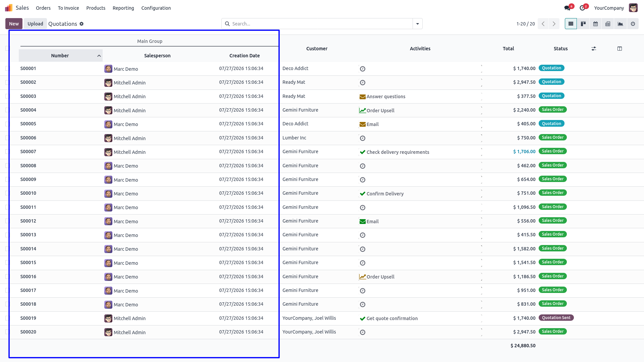644x362 pixels.
Task: Open the YourCompany switcher
Action: point(609,8)
